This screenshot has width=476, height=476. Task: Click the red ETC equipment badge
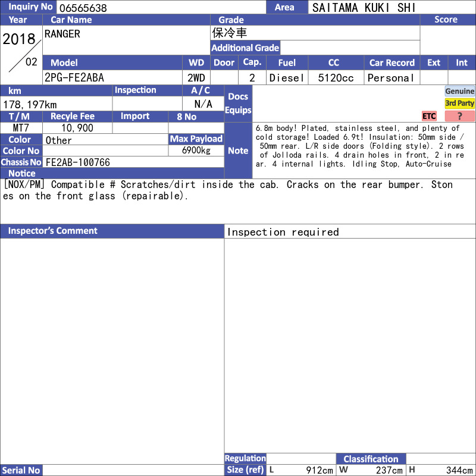(x=429, y=116)
